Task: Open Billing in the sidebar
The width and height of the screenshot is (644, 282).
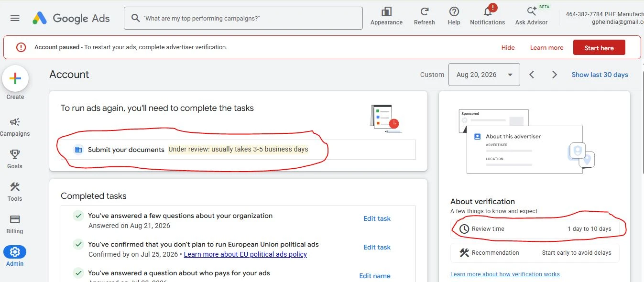Action: [x=15, y=224]
